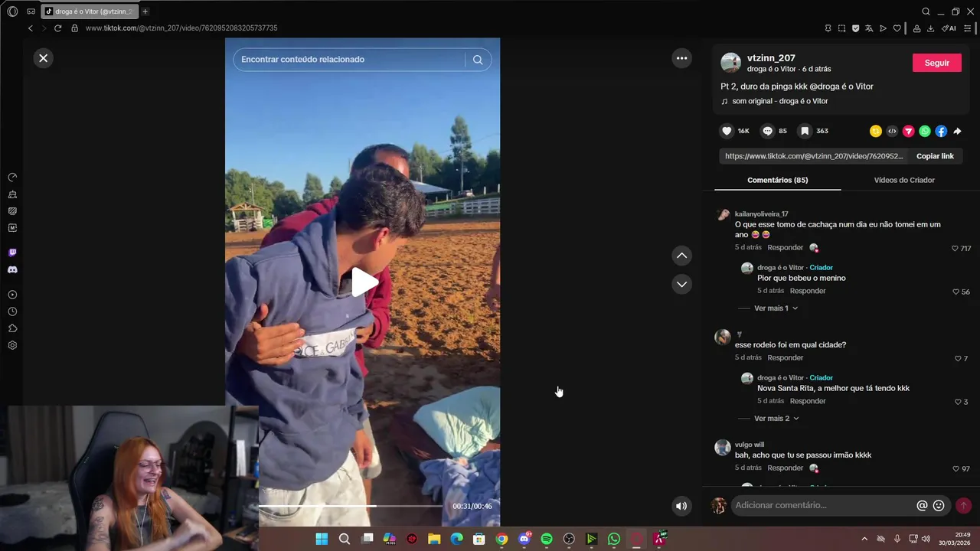Open WhatsApp from the Windows taskbar
980x551 pixels.
[614, 539]
